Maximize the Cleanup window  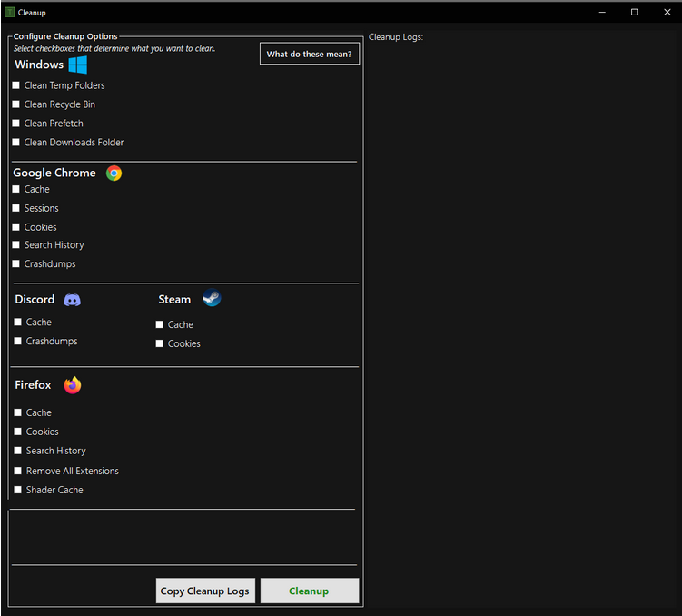click(x=635, y=12)
